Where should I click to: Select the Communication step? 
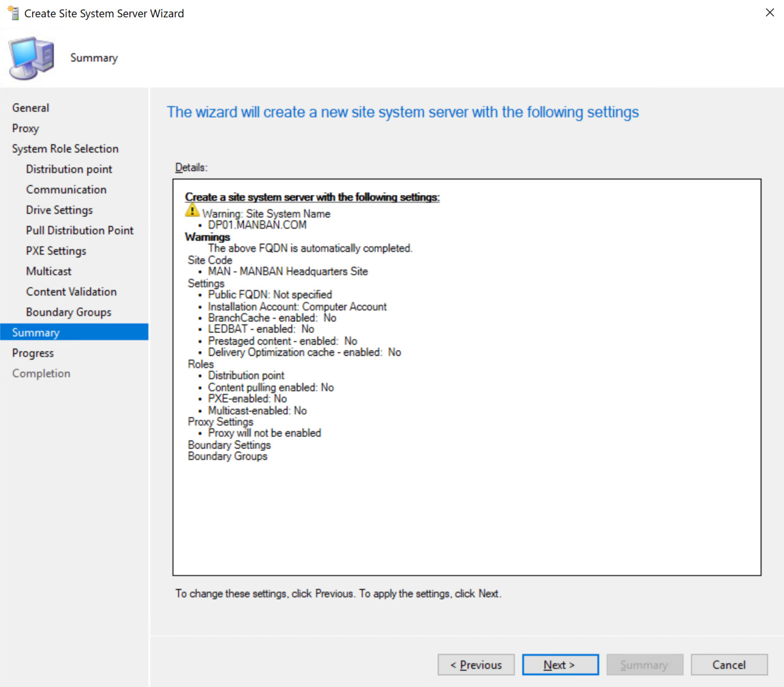click(66, 189)
